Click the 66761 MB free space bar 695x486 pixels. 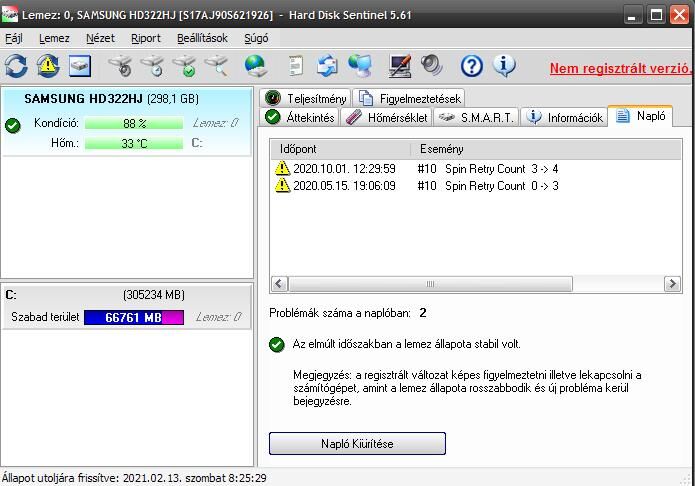[134, 317]
